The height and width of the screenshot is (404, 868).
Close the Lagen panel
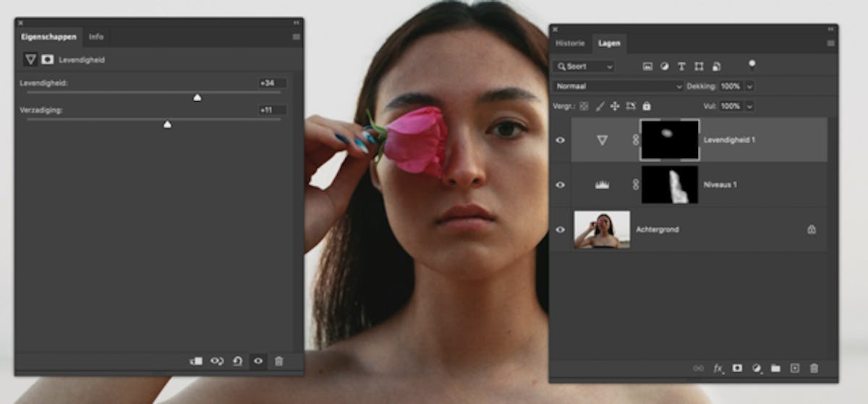tap(555, 29)
